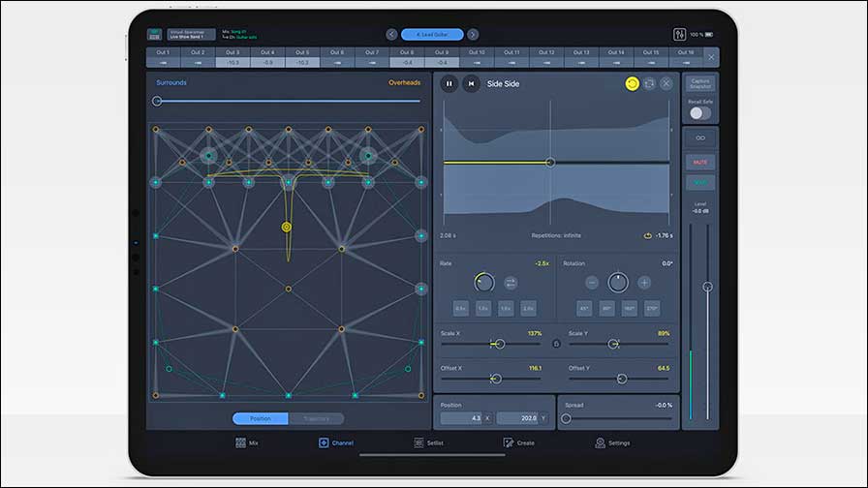Open the Channel tab

[336, 442]
